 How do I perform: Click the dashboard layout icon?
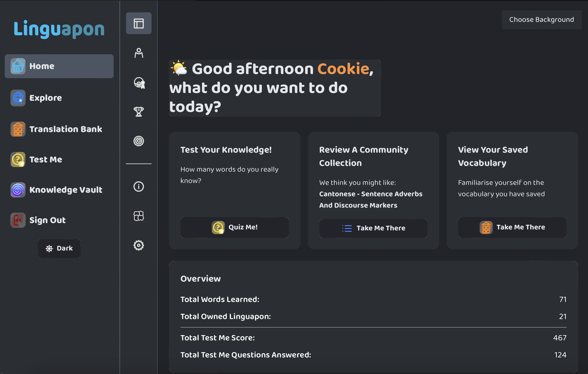click(138, 23)
